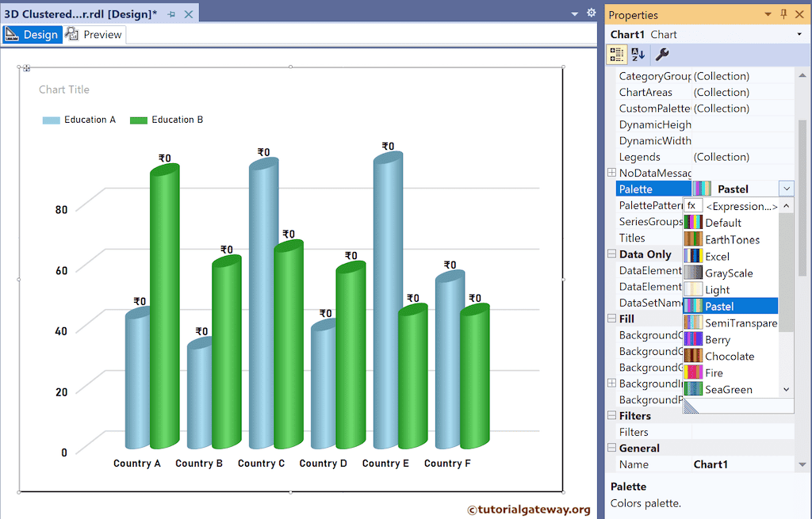Select the Education B legend entry
The height and width of the screenshot is (519, 812).
click(167, 120)
